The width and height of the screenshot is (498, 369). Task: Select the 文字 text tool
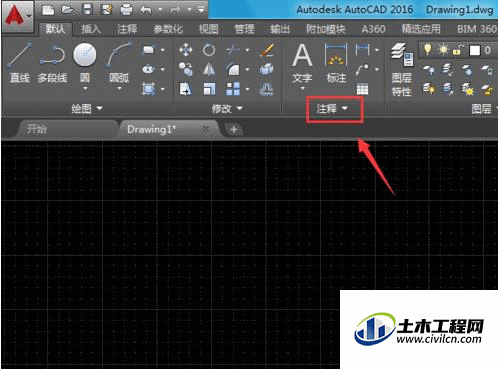point(302,63)
